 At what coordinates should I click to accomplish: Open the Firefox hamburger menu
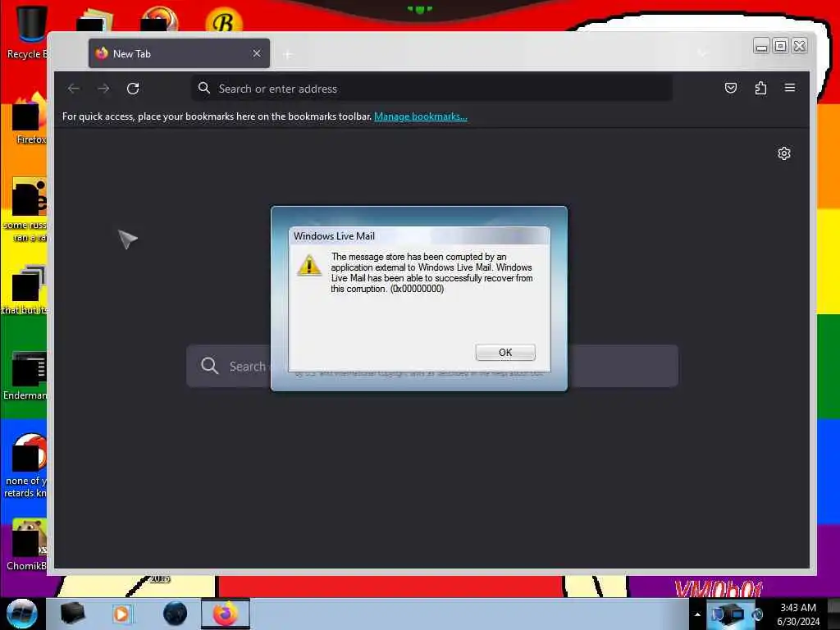(790, 88)
